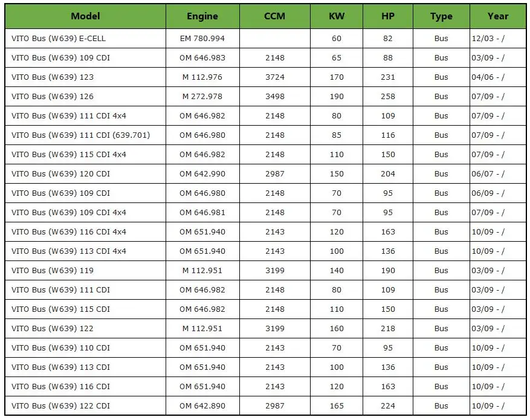The height and width of the screenshot is (420, 530).
Task: Select VITO Bus (W639) 122 CDI model cell
Action: pos(85,406)
